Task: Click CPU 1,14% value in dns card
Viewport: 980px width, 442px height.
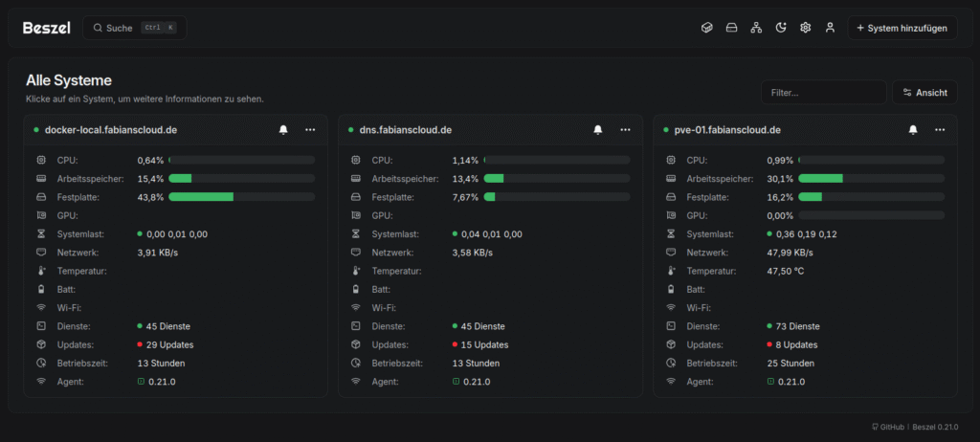Action: tap(466, 161)
